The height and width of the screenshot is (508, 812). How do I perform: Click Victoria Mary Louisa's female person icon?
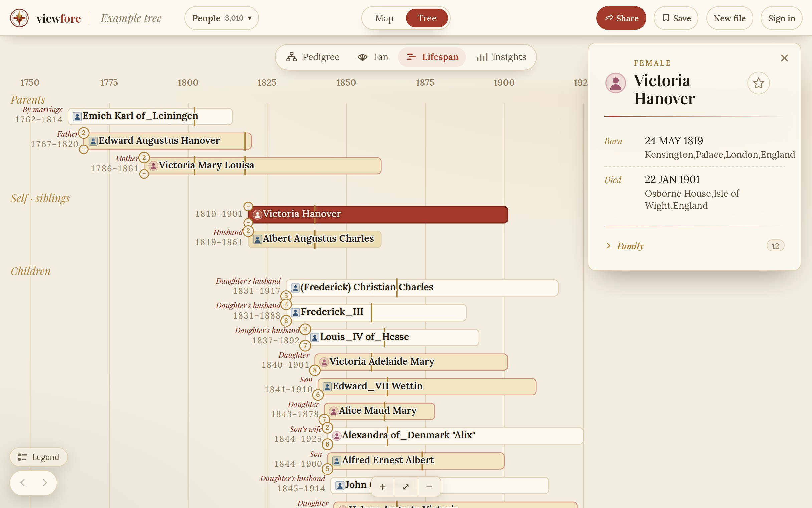point(153,166)
